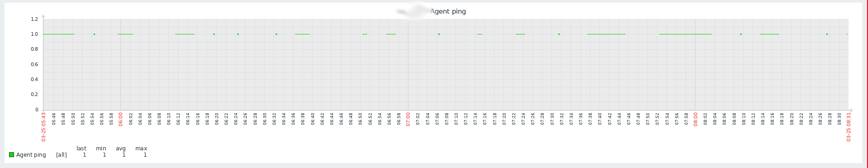
Task: Click the green data point near 06:32
Action: (276, 34)
